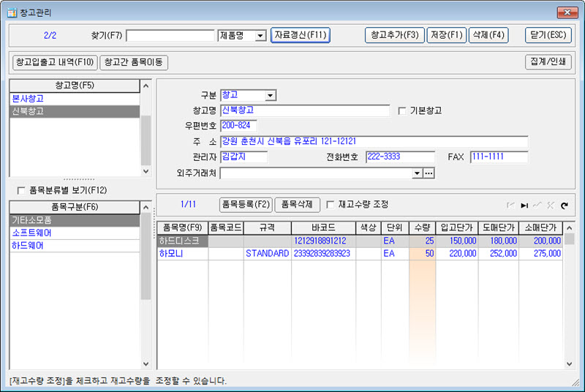Close the 창고관리 window
Viewport: 585px width, 392px height.
tap(567, 12)
